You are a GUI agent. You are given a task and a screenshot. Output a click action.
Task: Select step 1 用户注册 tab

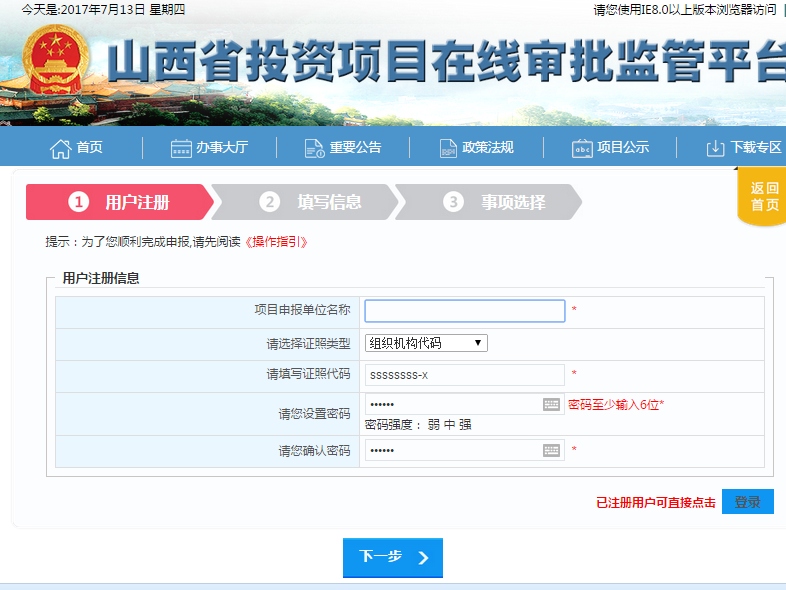[x=120, y=202]
